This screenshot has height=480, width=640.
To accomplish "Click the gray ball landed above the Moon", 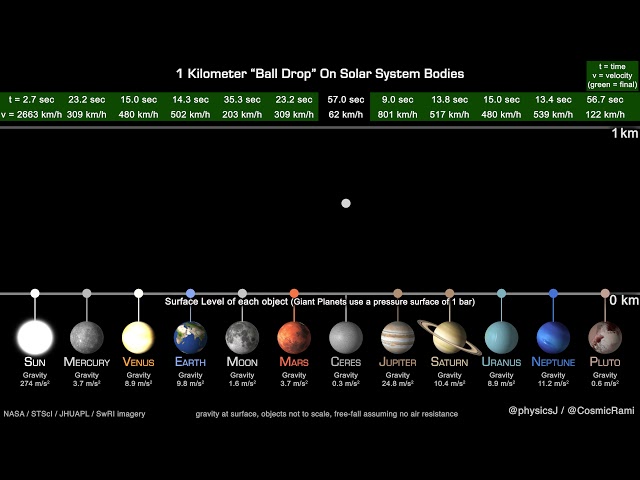I will (242, 293).
